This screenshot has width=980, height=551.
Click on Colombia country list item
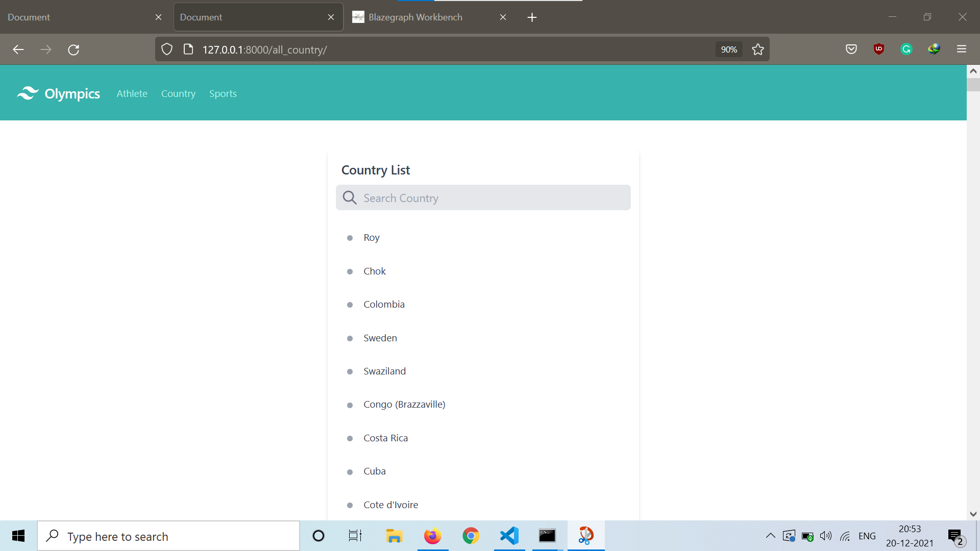point(384,304)
